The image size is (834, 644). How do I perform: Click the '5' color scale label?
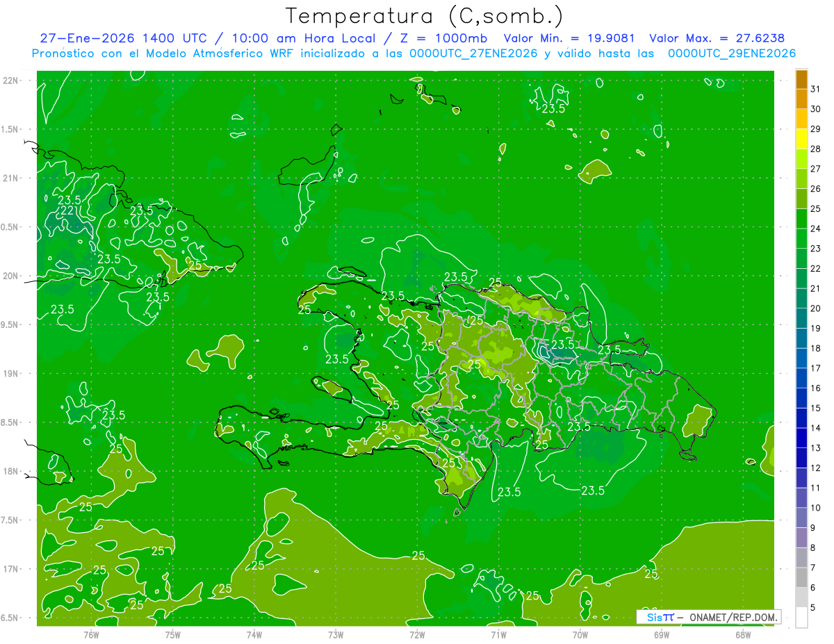[812, 608]
